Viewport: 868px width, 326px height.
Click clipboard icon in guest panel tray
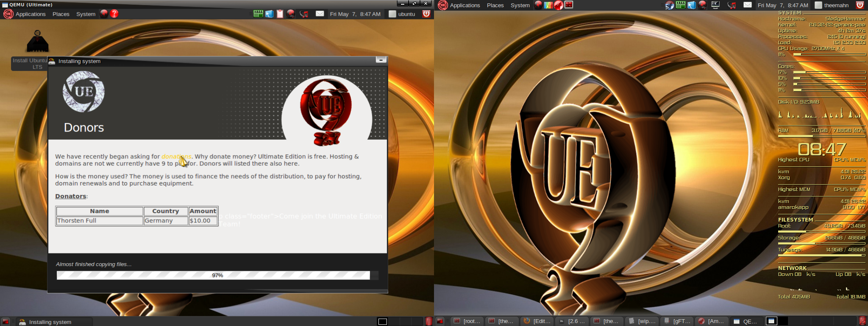pyautogui.click(x=280, y=14)
